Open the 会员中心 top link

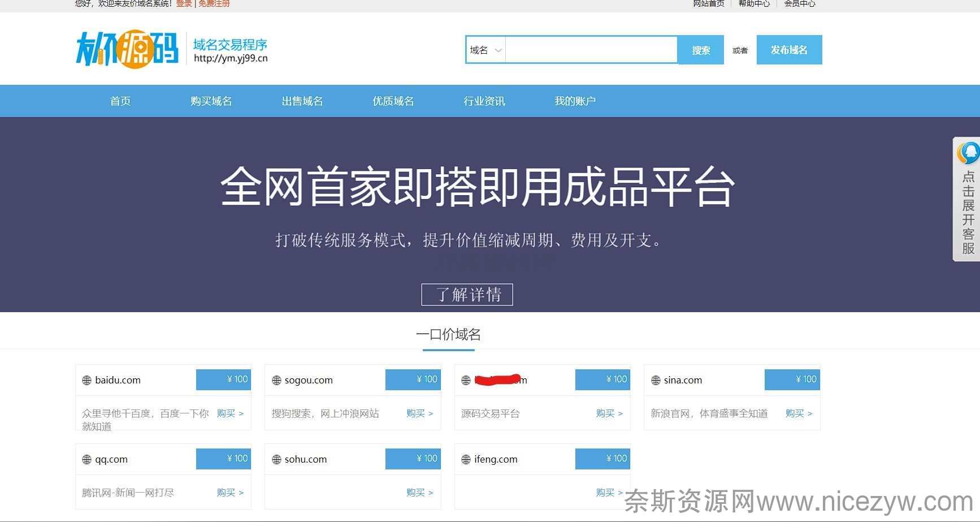coord(799,3)
